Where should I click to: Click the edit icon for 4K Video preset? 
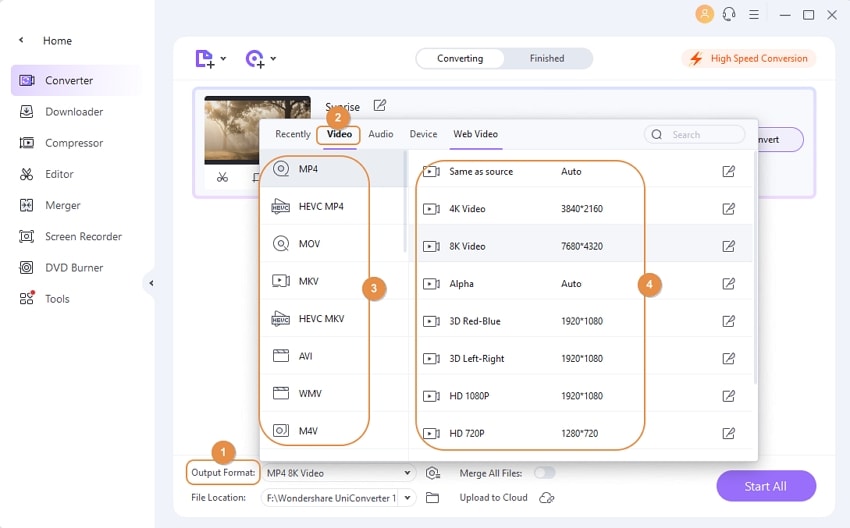pos(729,209)
